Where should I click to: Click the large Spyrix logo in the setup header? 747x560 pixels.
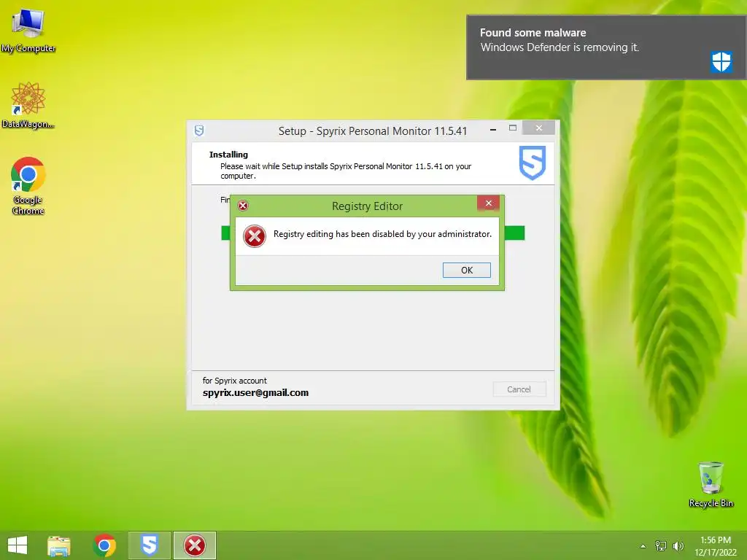click(x=532, y=163)
